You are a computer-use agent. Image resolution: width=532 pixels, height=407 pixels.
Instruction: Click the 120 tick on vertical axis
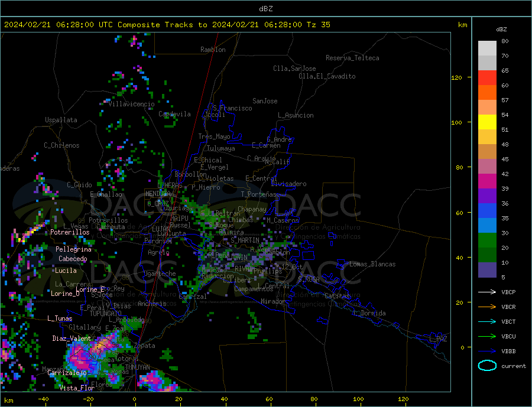(456, 77)
